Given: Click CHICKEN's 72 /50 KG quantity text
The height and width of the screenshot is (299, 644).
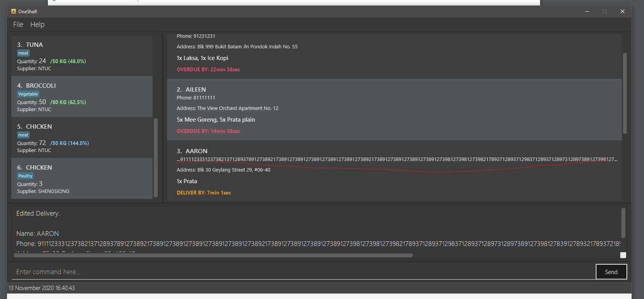Looking at the screenshot, I should pyautogui.click(x=53, y=143).
